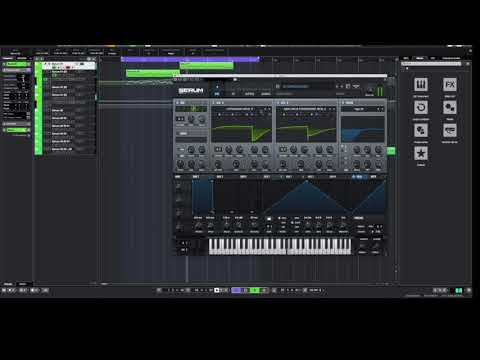Toggle Serum OSC A enable switch
This screenshot has width=480, height=360.
pos(214,103)
